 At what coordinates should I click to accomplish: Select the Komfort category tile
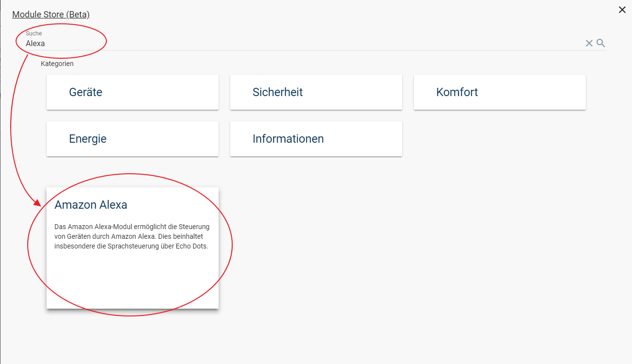499,92
